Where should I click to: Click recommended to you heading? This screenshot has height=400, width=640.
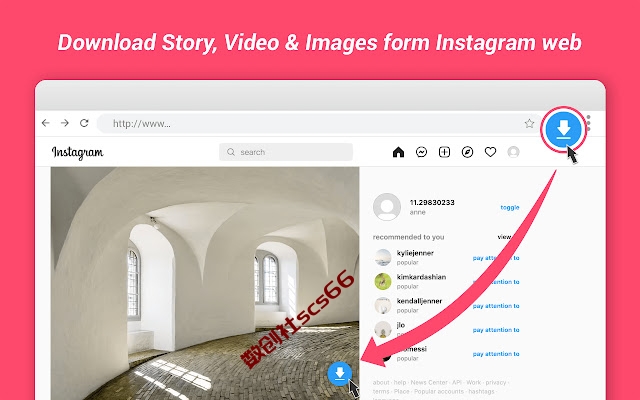(x=408, y=237)
